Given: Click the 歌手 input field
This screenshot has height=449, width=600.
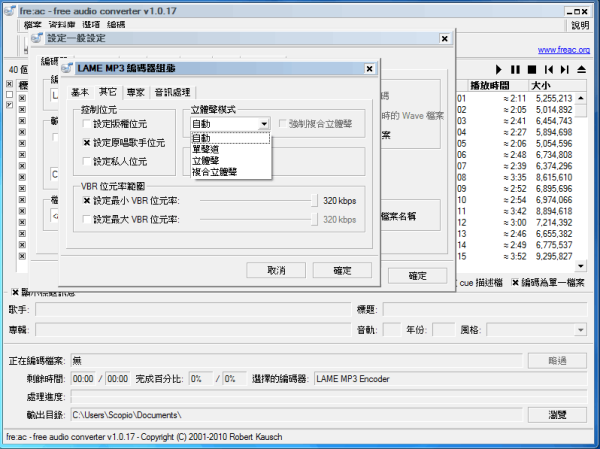Looking at the screenshot, I should [x=193, y=309].
